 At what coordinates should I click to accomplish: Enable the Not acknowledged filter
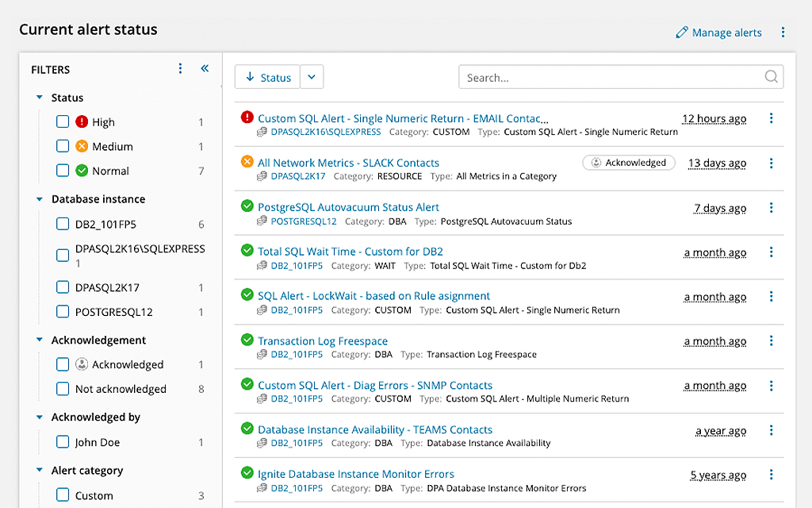[x=63, y=389]
